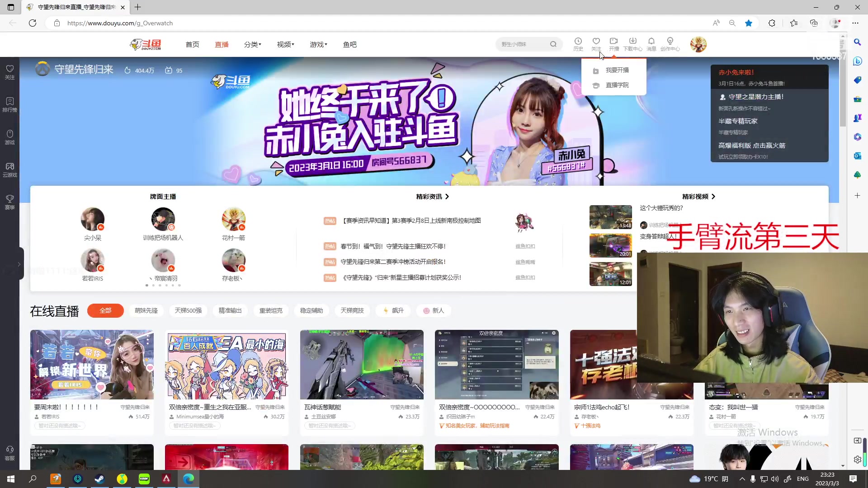The height and width of the screenshot is (488, 868).
Task: Open 春节到！福气到！ news link
Action: [x=393, y=246]
